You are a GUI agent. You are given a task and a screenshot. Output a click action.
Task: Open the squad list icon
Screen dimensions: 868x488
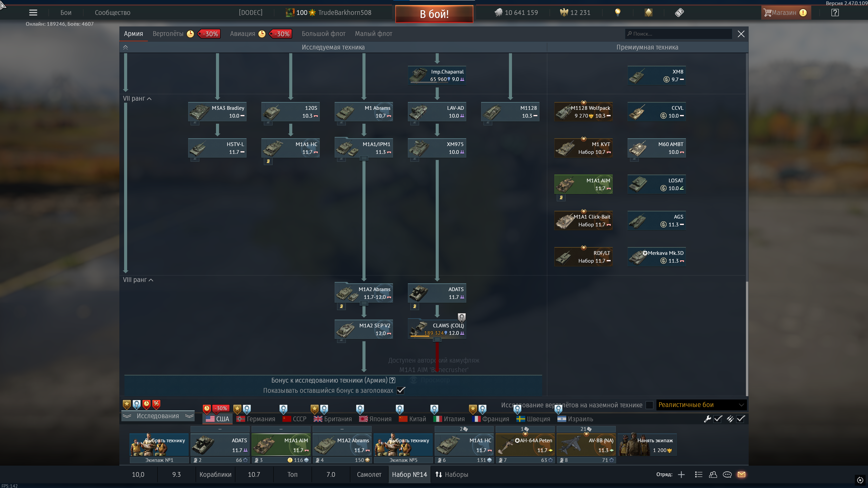(698, 474)
